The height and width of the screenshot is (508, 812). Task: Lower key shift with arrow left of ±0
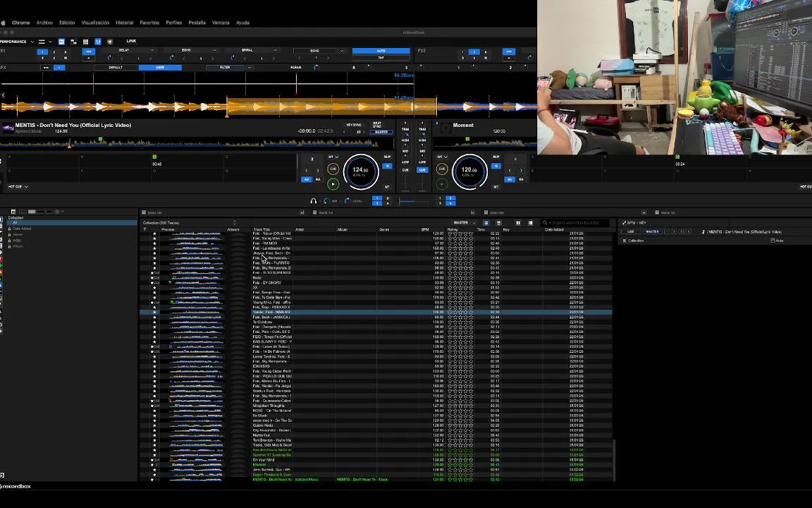344,132
